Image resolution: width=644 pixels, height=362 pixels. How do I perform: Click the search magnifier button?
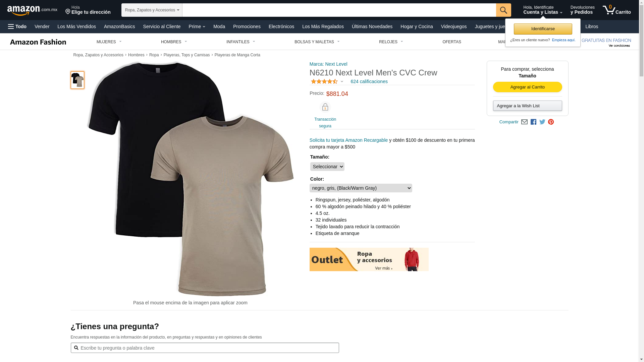tap(503, 10)
